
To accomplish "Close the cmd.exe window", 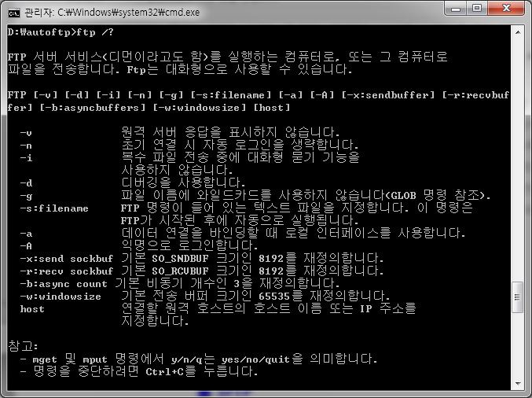I will tap(506, 8).
